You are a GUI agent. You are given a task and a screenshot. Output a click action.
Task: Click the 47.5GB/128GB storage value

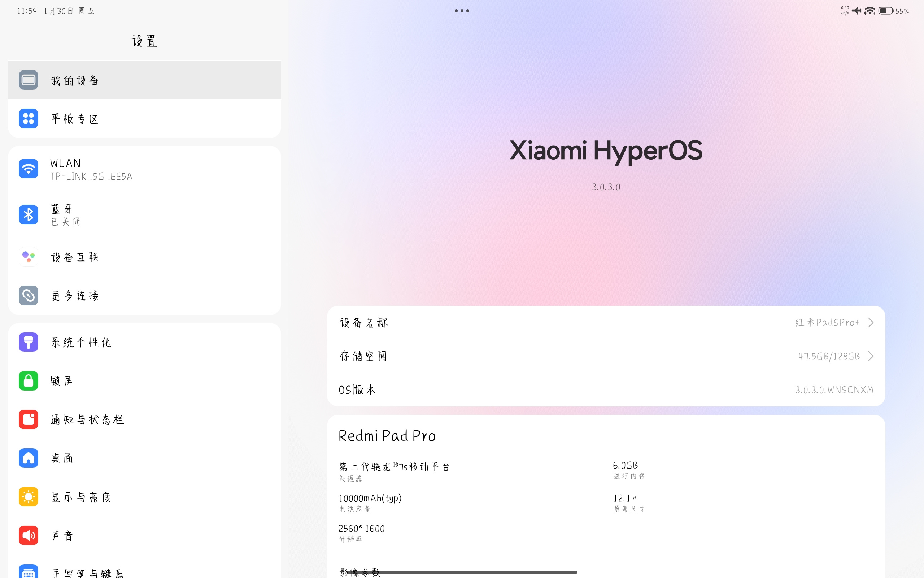pyautogui.click(x=829, y=356)
